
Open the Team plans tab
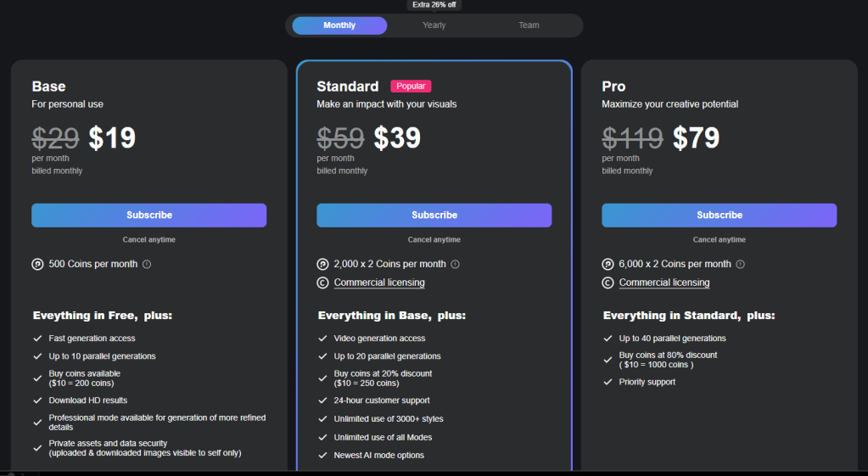pyautogui.click(x=529, y=25)
